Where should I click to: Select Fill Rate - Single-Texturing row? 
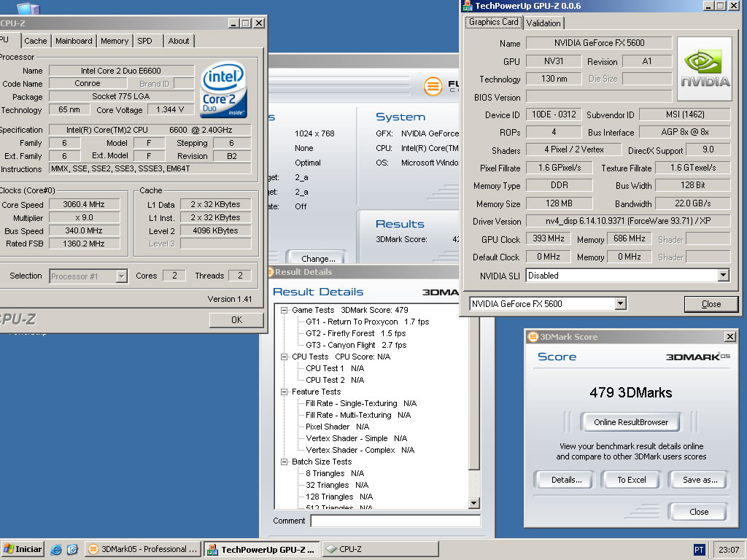click(x=361, y=403)
